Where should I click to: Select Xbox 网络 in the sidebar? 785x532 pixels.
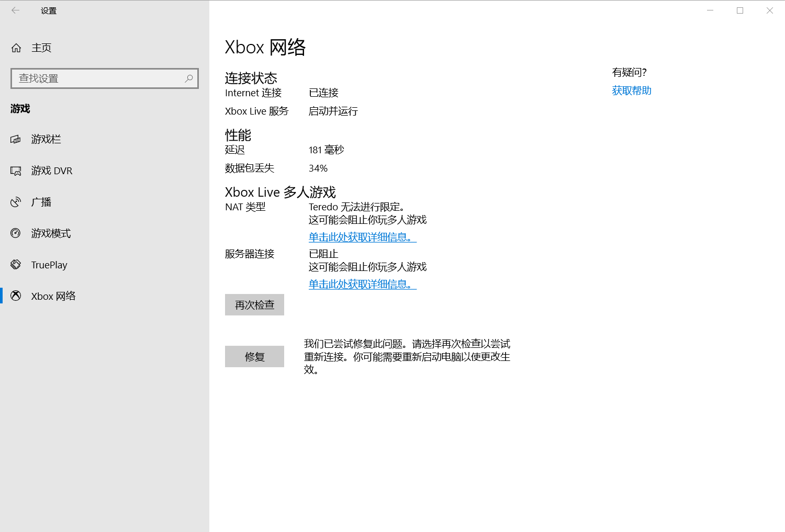point(105,296)
